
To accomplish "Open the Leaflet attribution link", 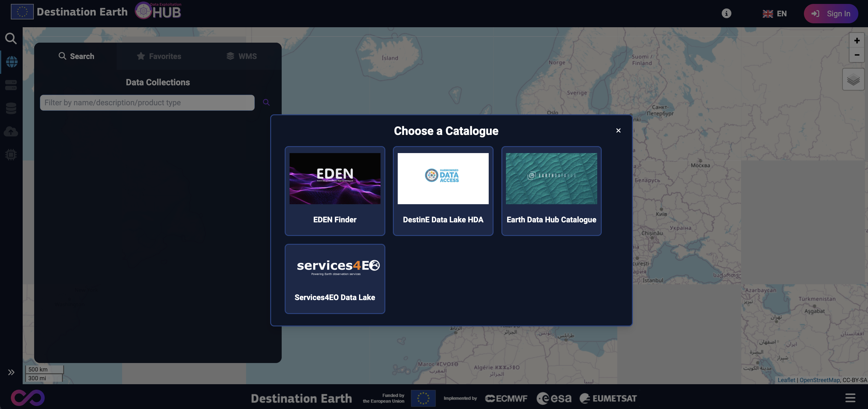I will 786,380.
